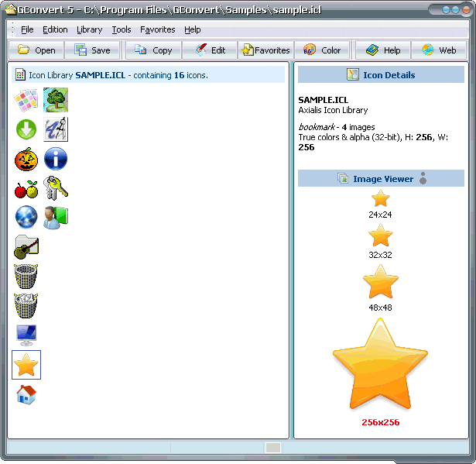This screenshot has height=464, width=476.
Task: Select the compass drawing icon
Action: pyautogui.click(x=56, y=129)
